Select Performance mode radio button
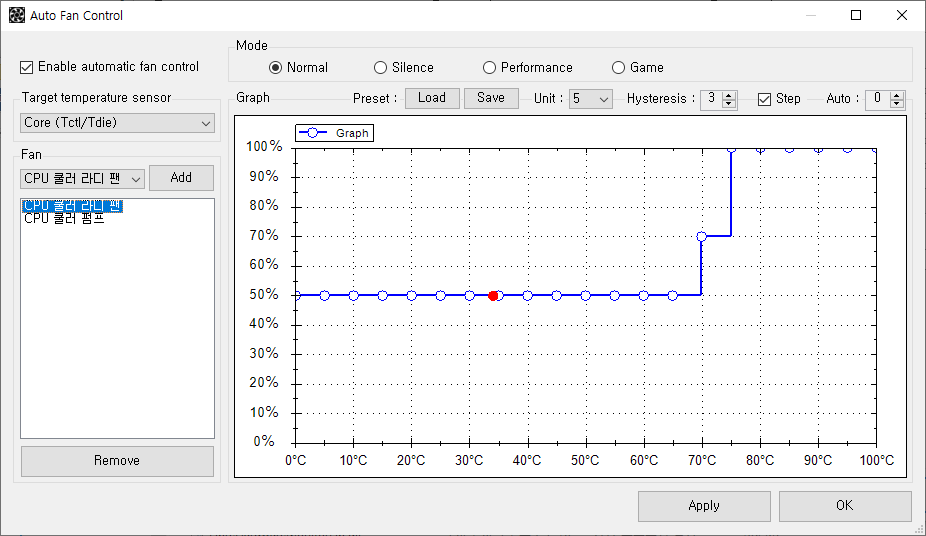 tap(489, 68)
